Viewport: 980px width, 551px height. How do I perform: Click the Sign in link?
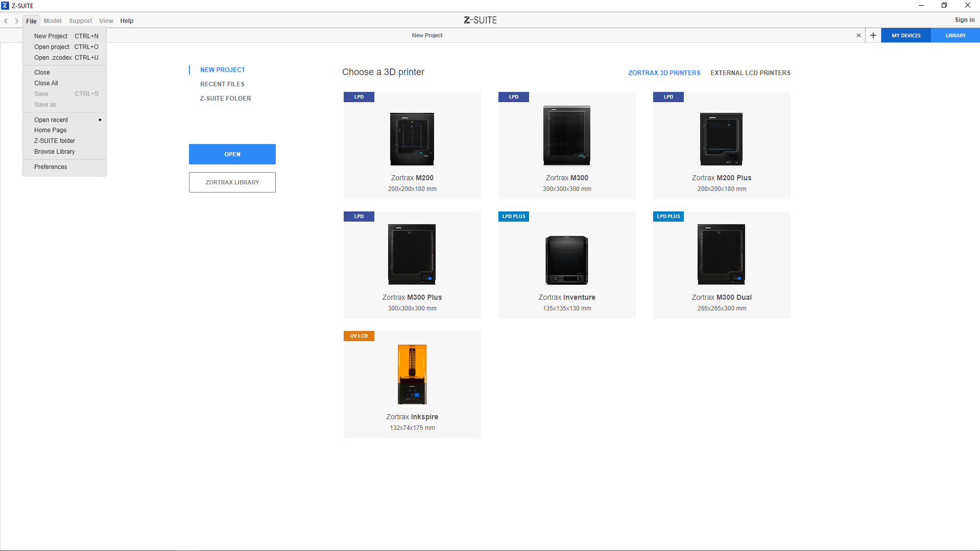click(x=964, y=20)
